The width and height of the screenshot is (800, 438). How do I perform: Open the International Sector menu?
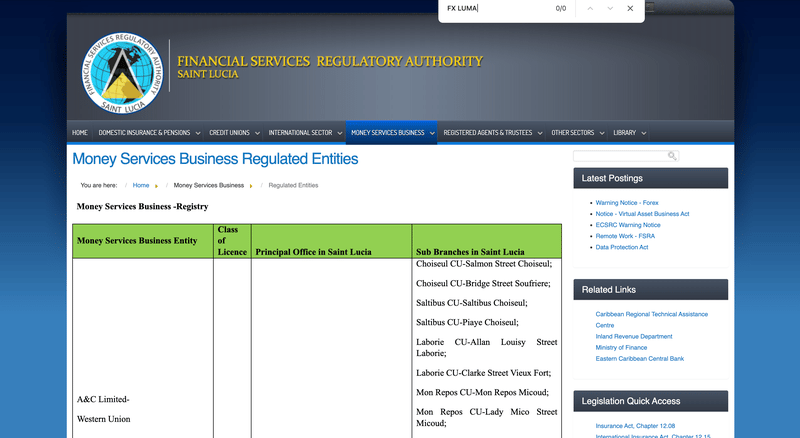(300, 133)
